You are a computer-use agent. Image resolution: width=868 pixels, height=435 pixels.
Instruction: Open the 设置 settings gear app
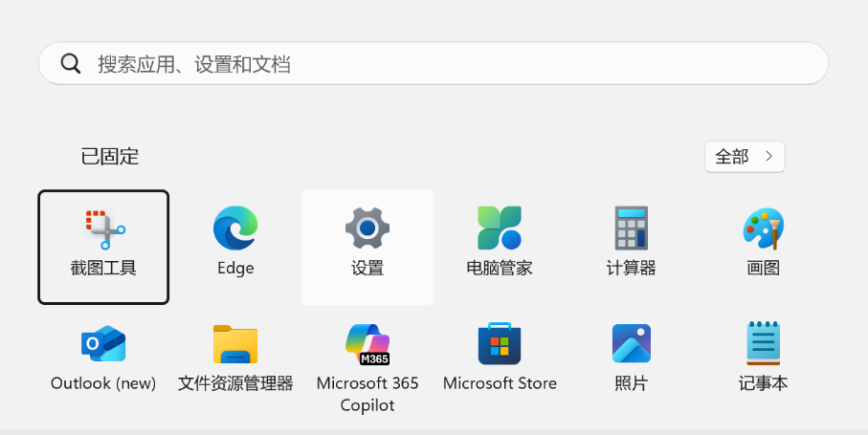367,247
